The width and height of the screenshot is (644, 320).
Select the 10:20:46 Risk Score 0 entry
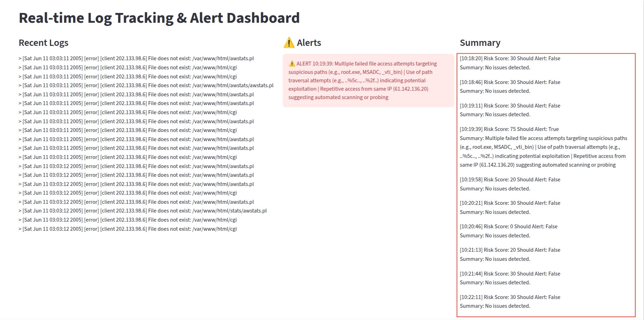(509, 227)
